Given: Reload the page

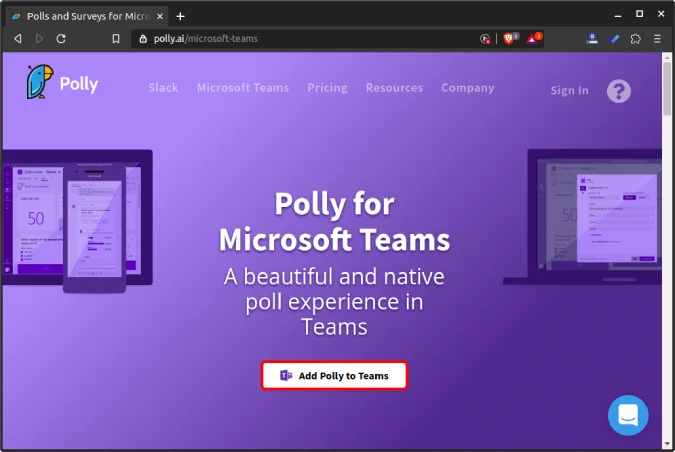Looking at the screenshot, I should (x=61, y=39).
